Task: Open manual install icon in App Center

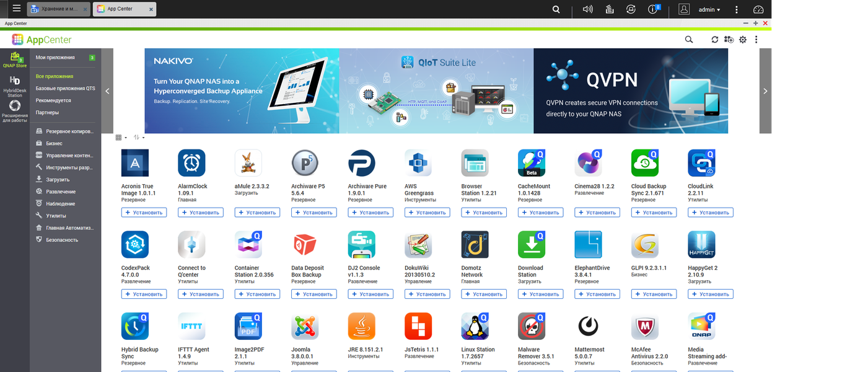Action: 729,39
